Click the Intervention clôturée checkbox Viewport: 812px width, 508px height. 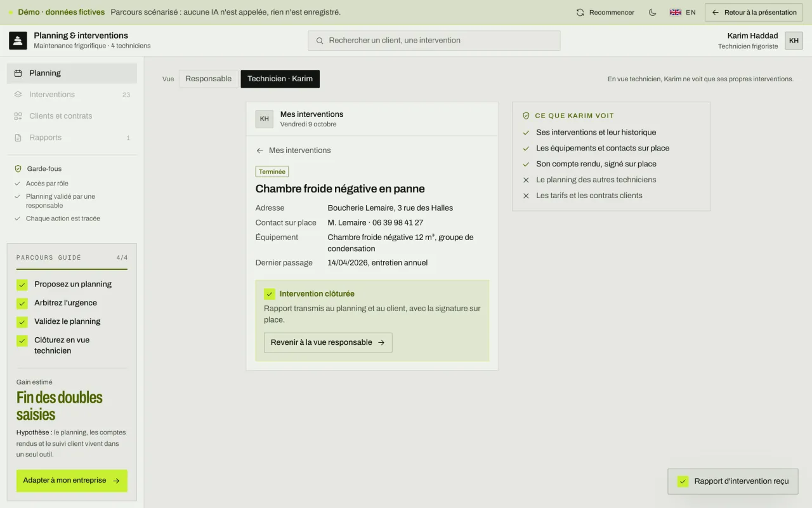coord(270,294)
